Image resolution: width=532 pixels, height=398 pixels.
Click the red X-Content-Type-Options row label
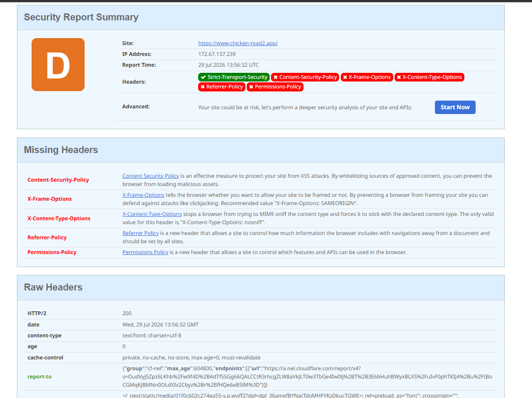(59, 219)
